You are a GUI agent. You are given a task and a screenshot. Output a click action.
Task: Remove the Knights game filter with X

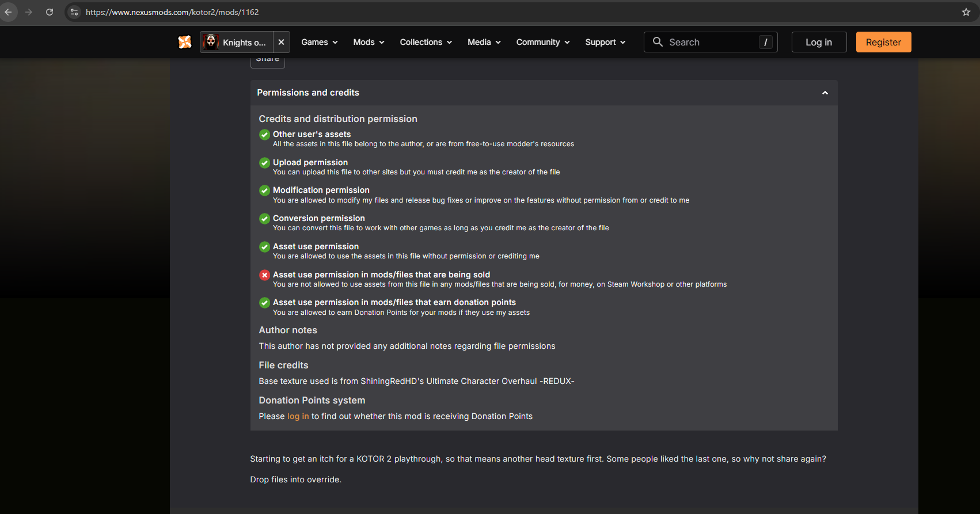coord(281,42)
